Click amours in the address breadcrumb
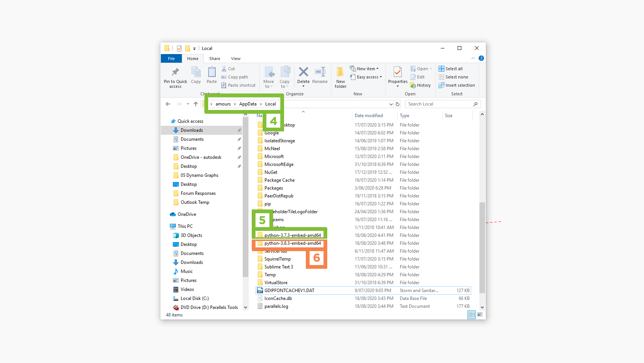644x363 pixels. point(223,104)
